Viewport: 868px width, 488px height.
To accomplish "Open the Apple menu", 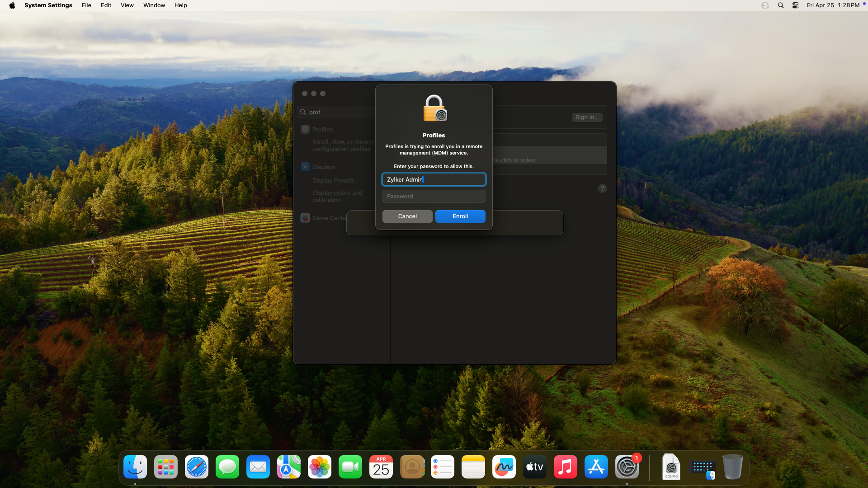I will pyautogui.click(x=12, y=5).
